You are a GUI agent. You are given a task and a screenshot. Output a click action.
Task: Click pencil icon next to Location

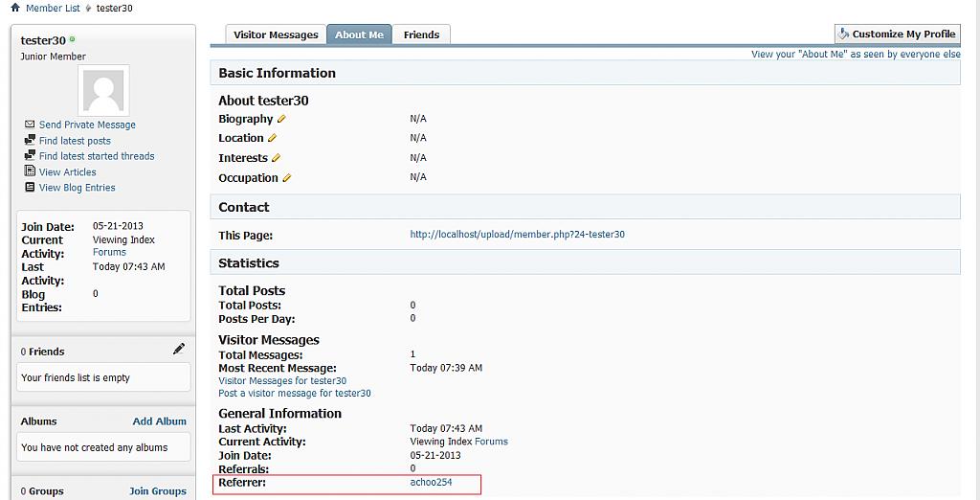pyautogui.click(x=272, y=139)
